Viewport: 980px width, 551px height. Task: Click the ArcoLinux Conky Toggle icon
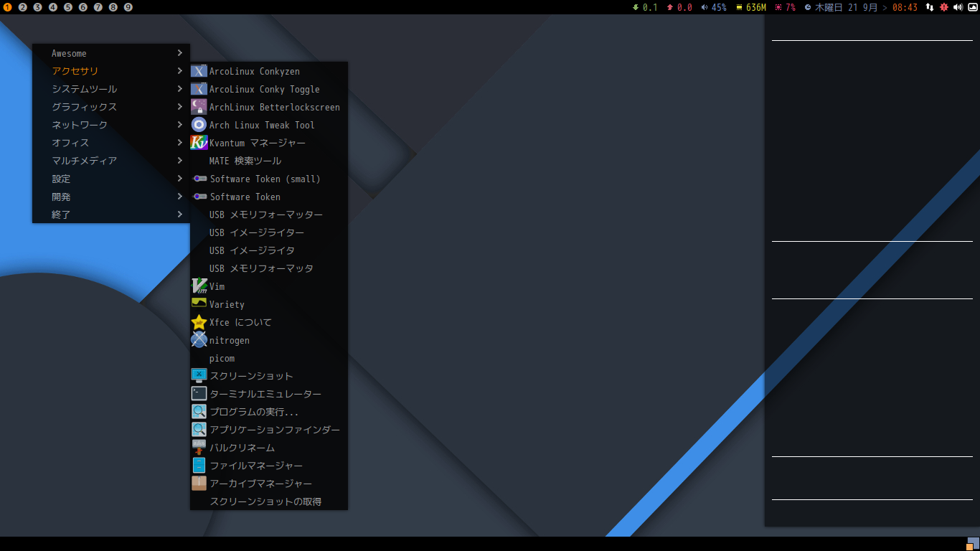click(x=199, y=89)
